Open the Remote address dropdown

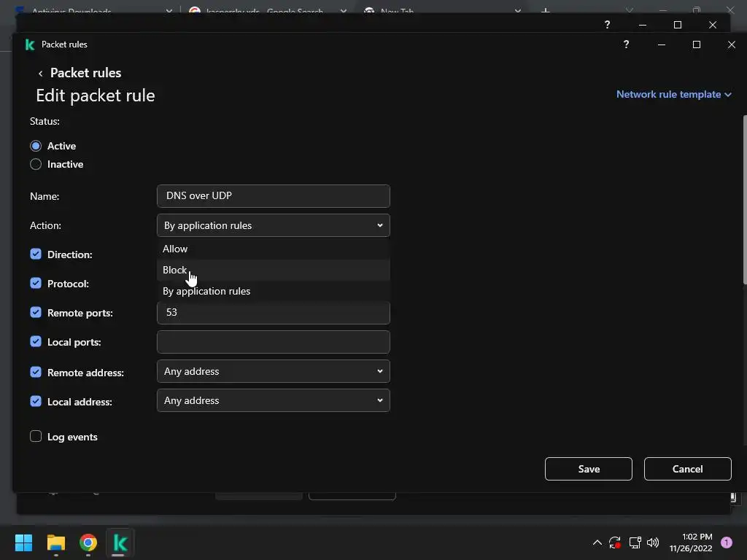tap(274, 371)
